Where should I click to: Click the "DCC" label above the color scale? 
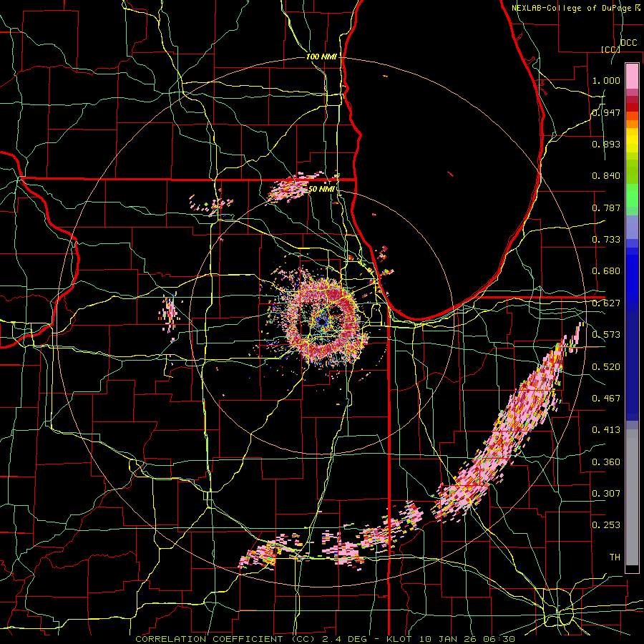click(629, 42)
